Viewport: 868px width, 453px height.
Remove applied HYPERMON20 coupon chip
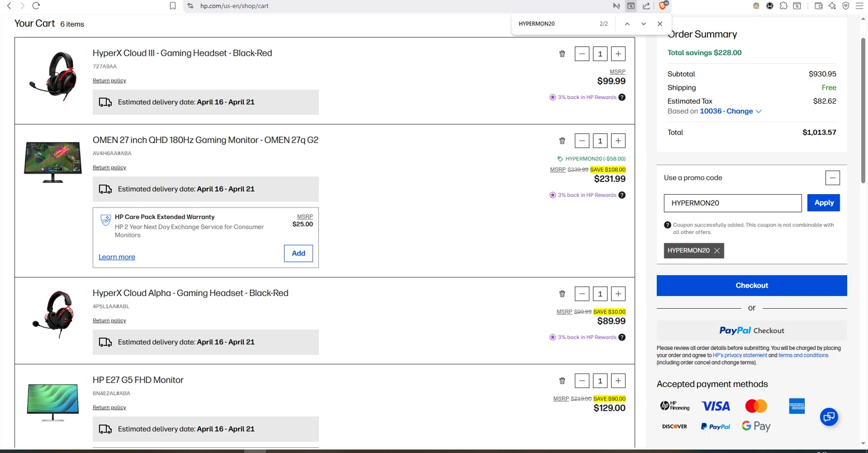click(x=717, y=250)
